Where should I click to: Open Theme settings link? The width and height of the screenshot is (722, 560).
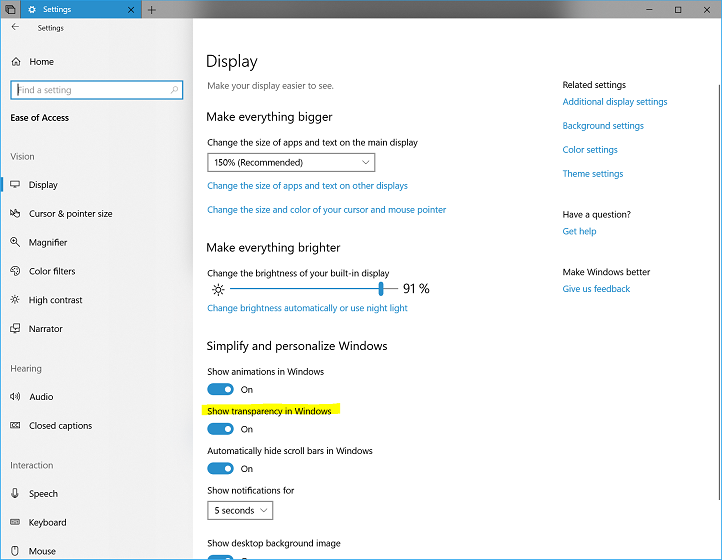pos(593,174)
